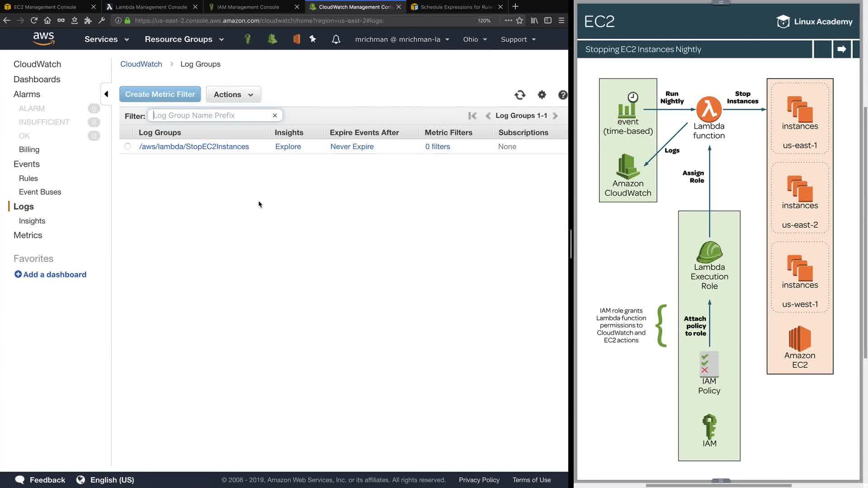Click the CloudWatch help question mark icon
This screenshot has height=488, width=868.
(x=562, y=95)
